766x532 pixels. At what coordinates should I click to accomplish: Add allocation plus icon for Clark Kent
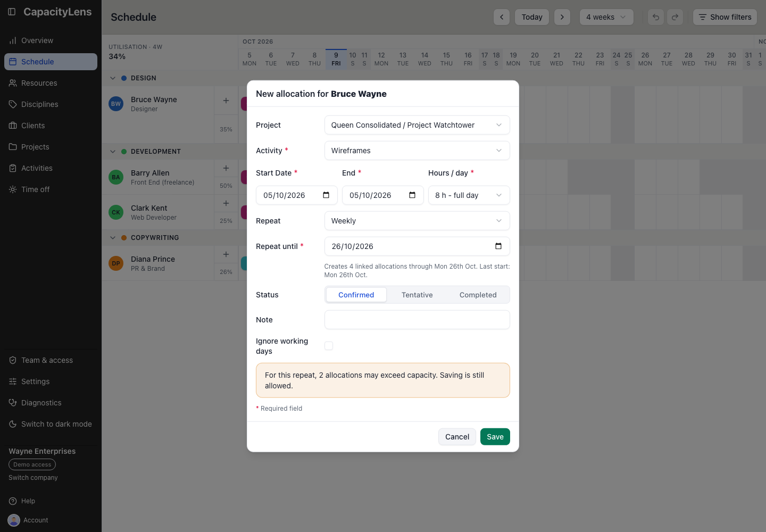point(226,203)
